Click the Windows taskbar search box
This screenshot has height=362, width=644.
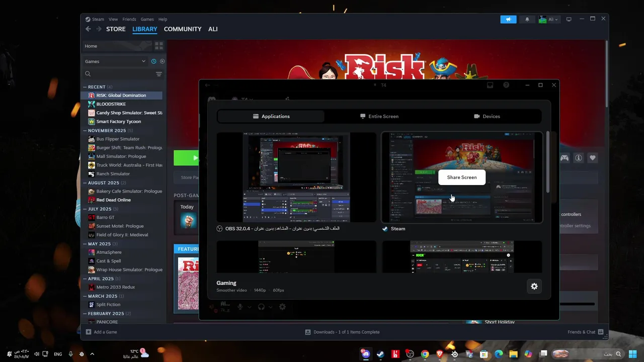[588, 354]
